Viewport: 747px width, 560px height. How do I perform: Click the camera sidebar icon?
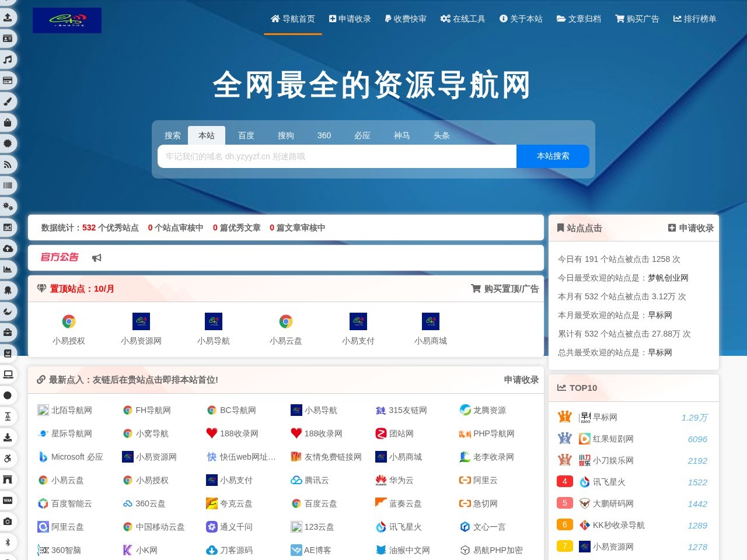pyautogui.click(x=8, y=521)
